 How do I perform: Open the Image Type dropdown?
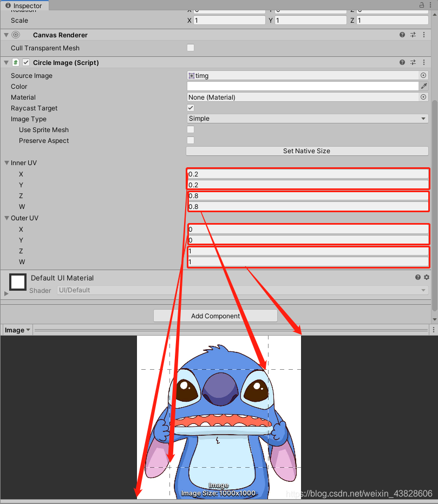click(308, 119)
